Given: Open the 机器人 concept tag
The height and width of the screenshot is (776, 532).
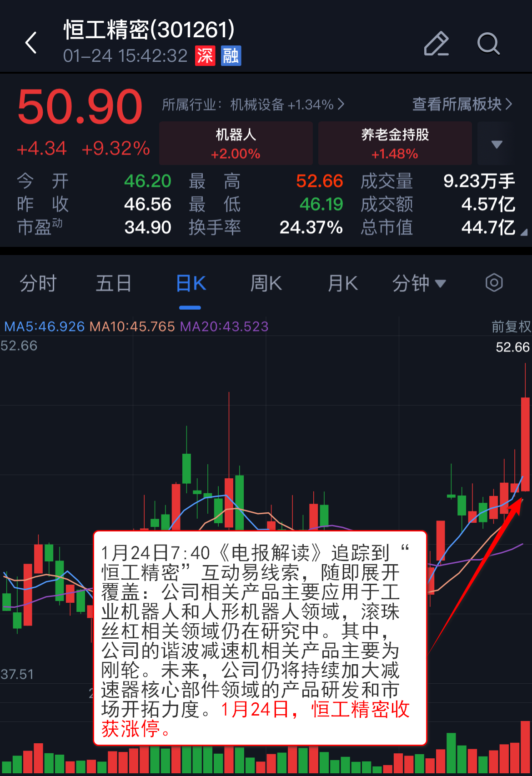Looking at the screenshot, I should point(236,143).
